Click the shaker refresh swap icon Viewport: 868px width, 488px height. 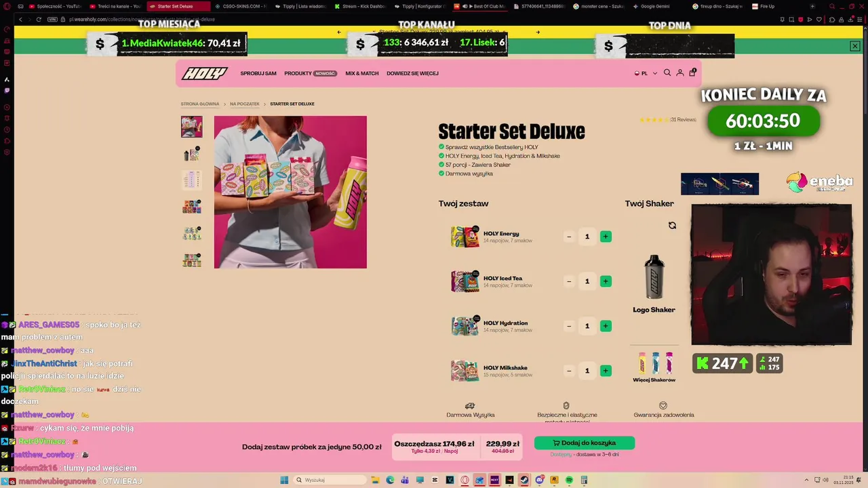point(672,226)
